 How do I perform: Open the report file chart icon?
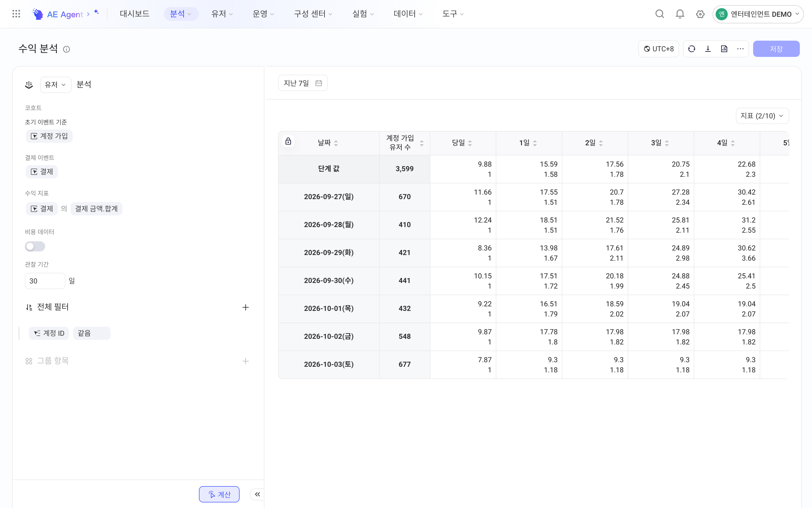click(x=724, y=49)
